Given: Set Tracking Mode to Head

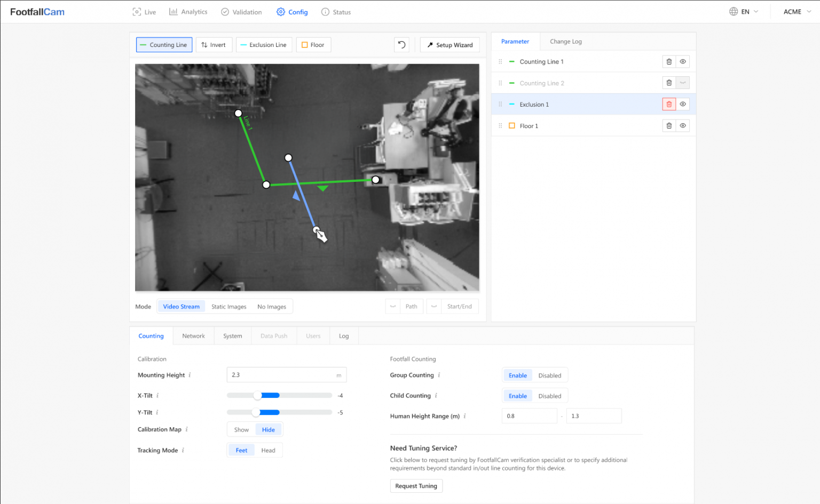Looking at the screenshot, I should [x=269, y=450].
